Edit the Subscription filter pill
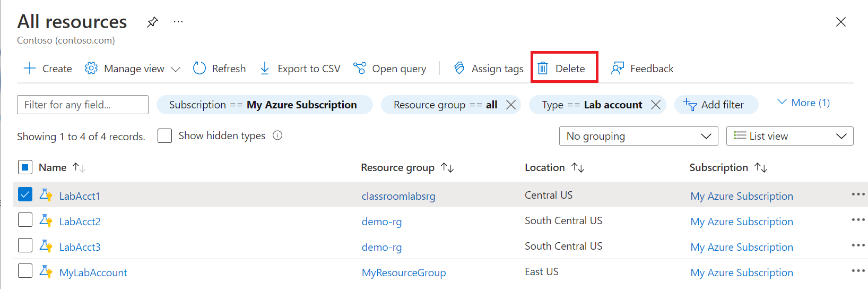The height and width of the screenshot is (289, 868). click(x=264, y=105)
